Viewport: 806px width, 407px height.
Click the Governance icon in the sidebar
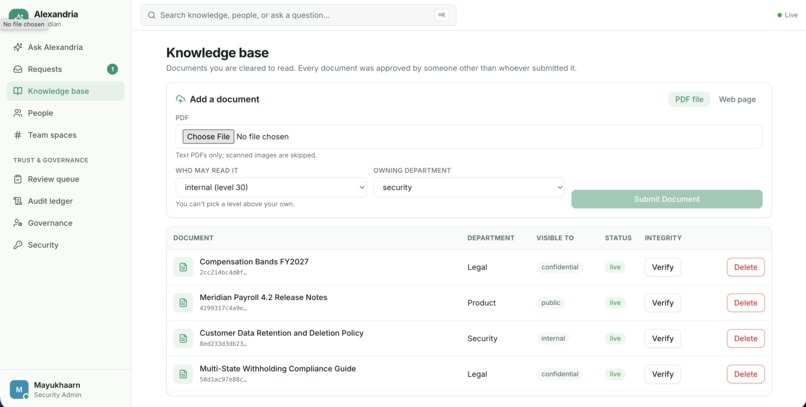pyautogui.click(x=17, y=223)
